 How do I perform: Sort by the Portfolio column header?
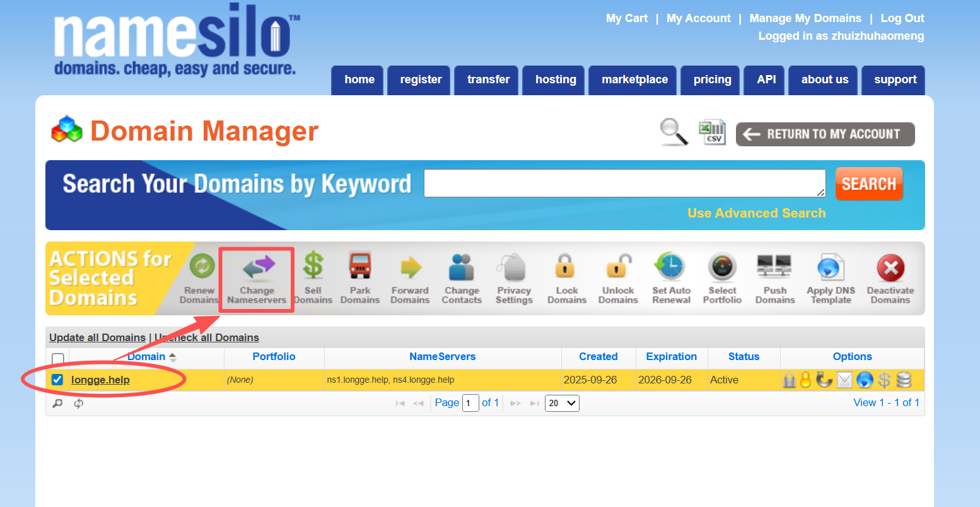[x=274, y=356]
